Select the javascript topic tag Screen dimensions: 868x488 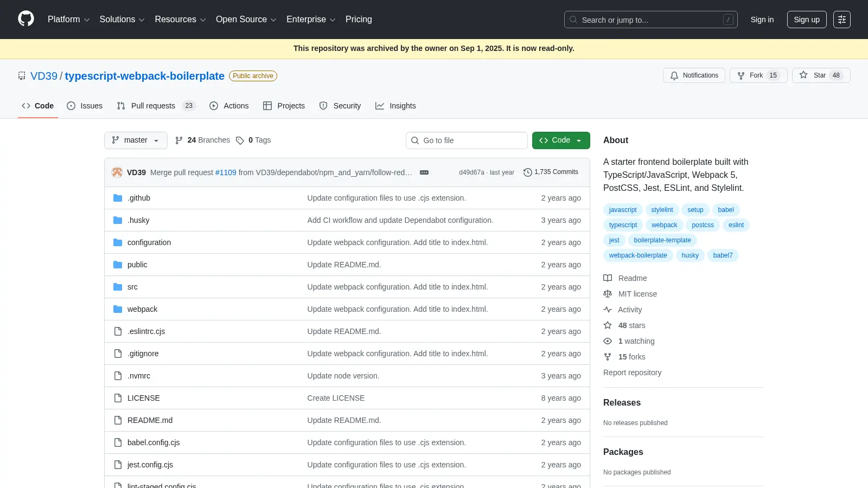click(623, 210)
